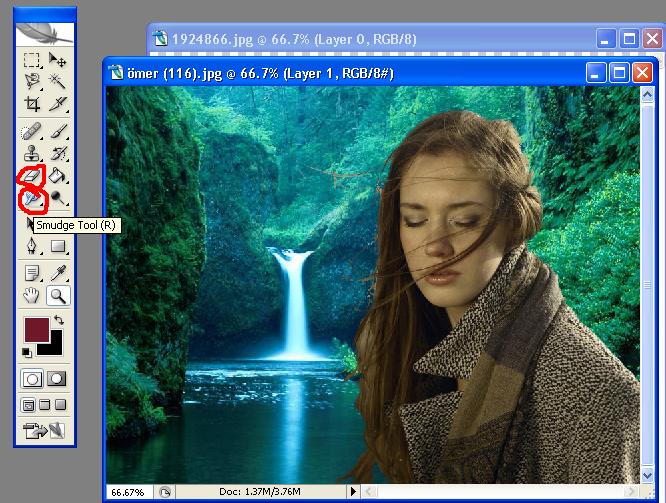
Task: Select the Notes tool
Action: click(x=32, y=273)
